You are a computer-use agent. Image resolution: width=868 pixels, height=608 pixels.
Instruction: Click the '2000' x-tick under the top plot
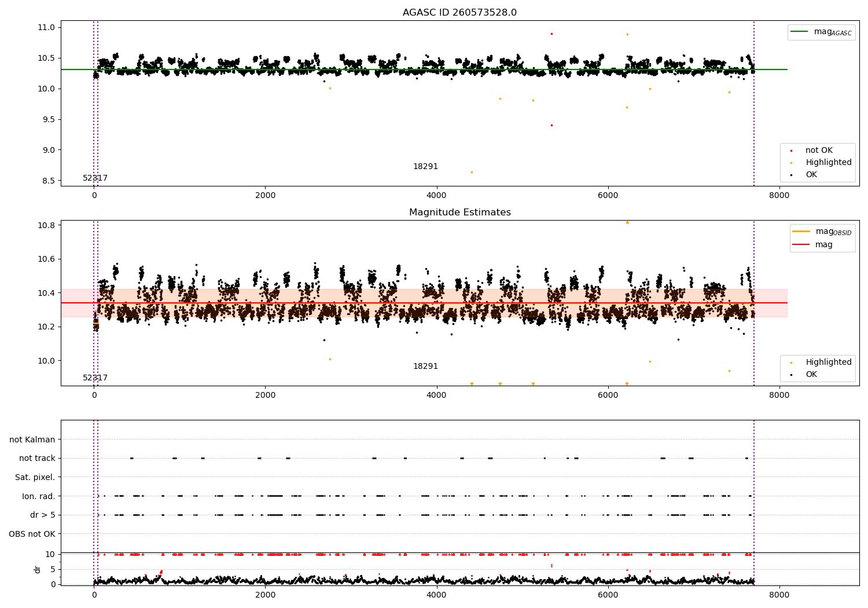click(265, 196)
